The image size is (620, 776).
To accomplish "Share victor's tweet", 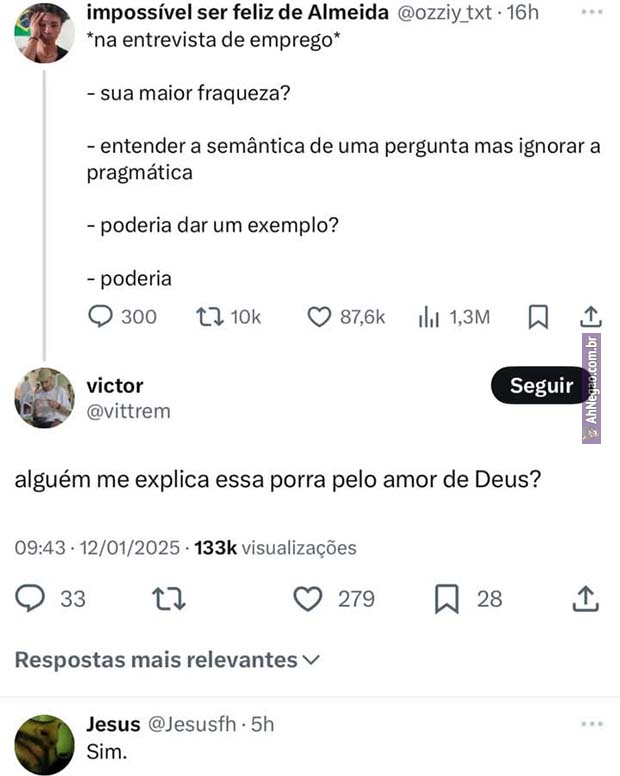I will (x=585, y=599).
